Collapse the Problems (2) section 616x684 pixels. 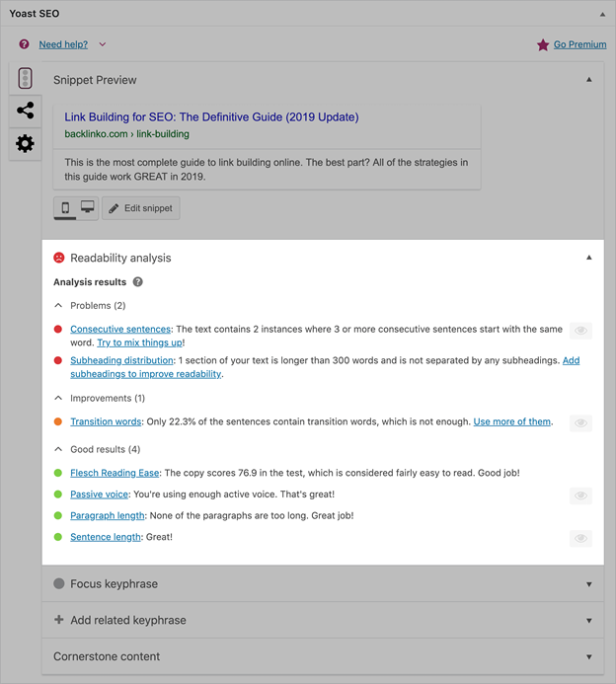pyautogui.click(x=59, y=306)
